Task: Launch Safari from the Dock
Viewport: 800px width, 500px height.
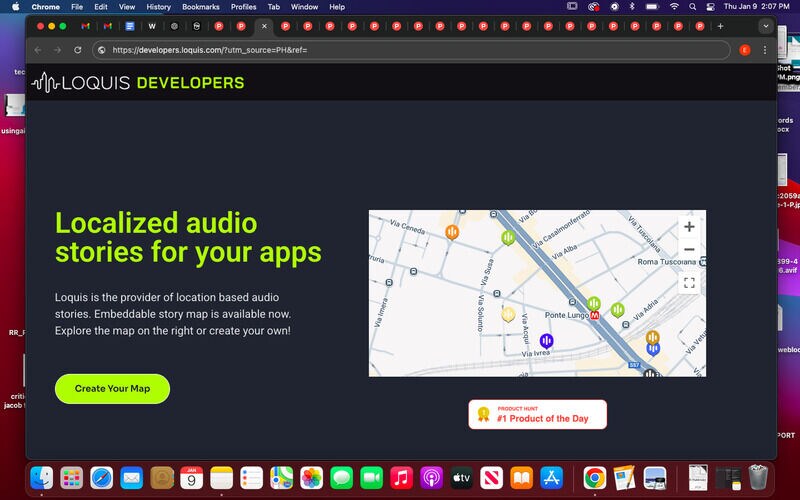Action: (x=102, y=478)
